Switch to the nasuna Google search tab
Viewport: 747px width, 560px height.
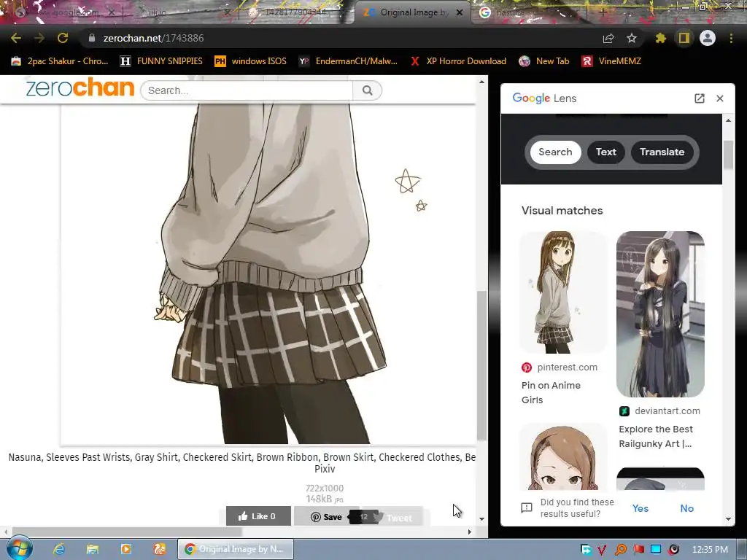pyautogui.click(x=528, y=12)
